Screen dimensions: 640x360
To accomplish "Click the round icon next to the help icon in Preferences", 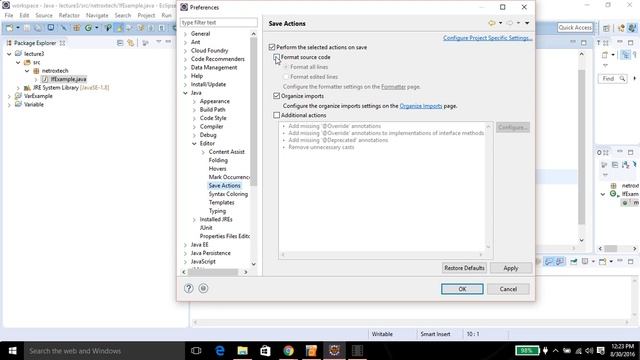I will click(x=203, y=289).
